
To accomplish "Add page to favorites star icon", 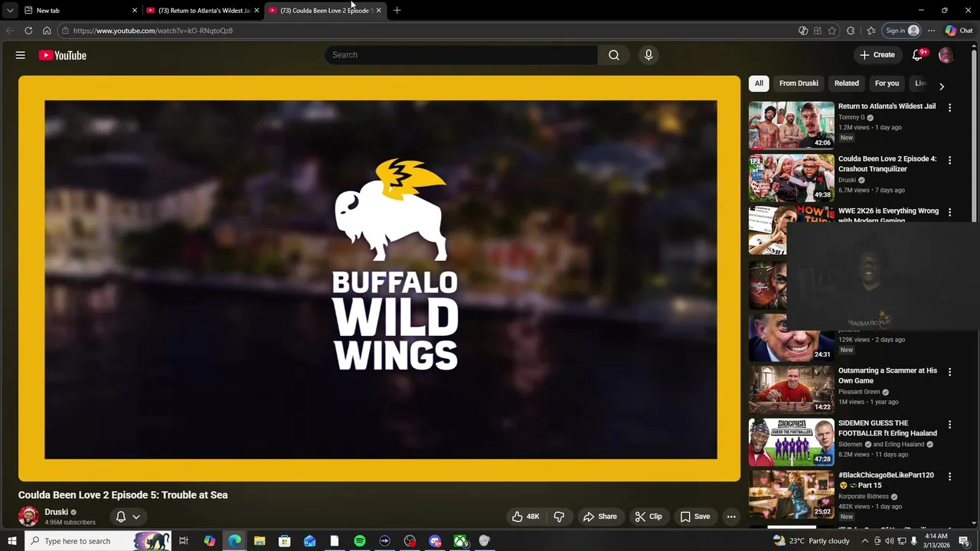I will coord(832,31).
